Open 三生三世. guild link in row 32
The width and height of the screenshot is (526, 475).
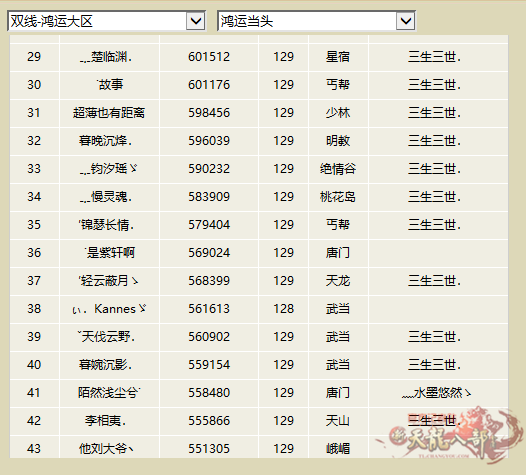coord(434,141)
